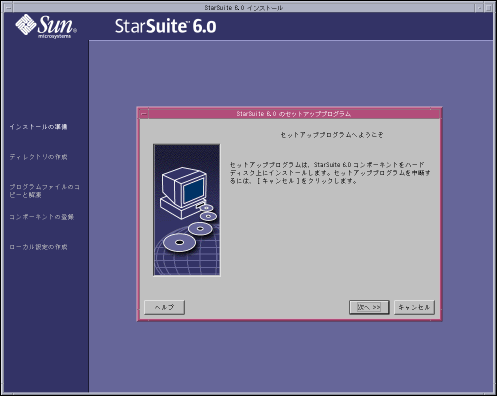Image resolution: width=497 pixels, height=396 pixels.
Task: Select the ローカル設定の作成 step label
Action: tap(38, 247)
